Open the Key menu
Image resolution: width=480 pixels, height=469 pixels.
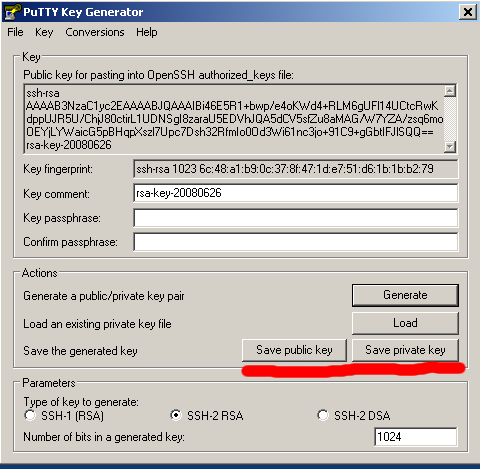[44, 32]
